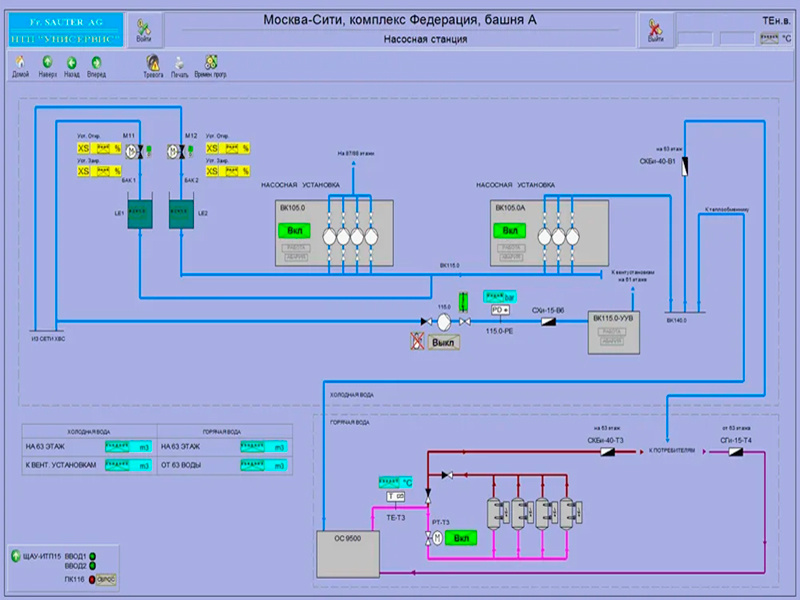
Task: Toggle the Вкл state of pump station ВК105.0
Action: pyautogui.click(x=295, y=231)
